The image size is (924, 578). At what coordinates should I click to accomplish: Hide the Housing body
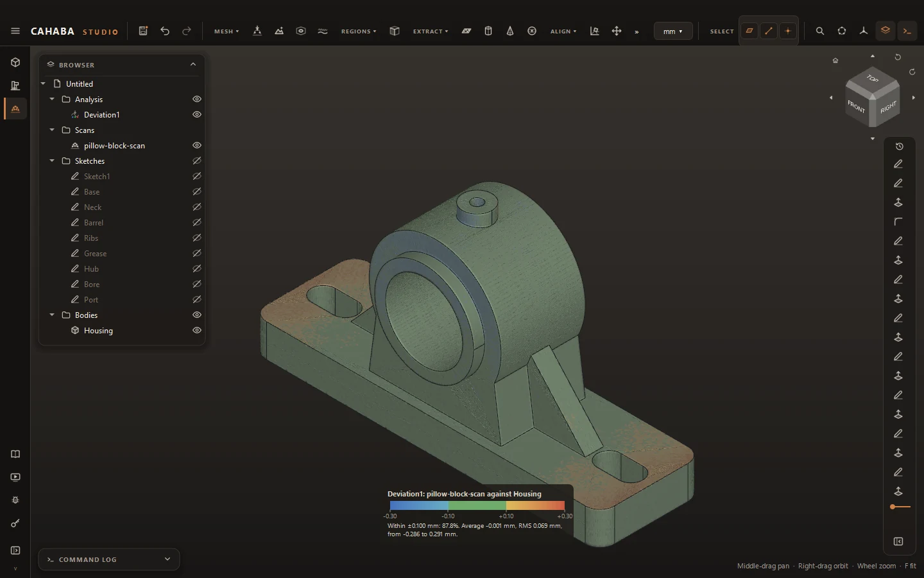197,330
